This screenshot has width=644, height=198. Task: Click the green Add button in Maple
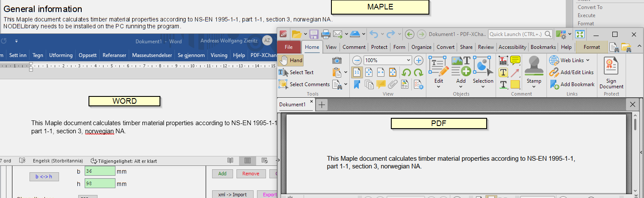pyautogui.click(x=222, y=174)
